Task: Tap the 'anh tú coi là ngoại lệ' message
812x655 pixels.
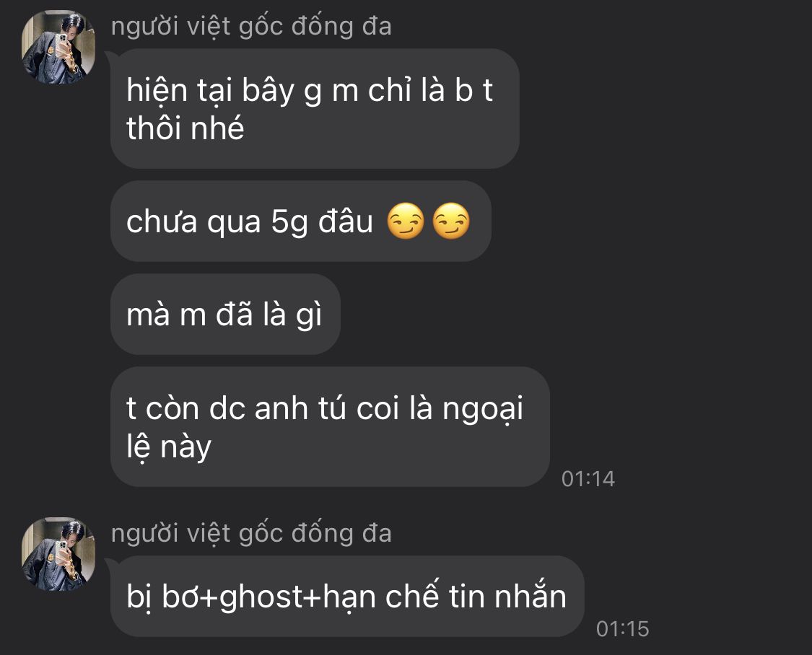Action: coord(330,427)
